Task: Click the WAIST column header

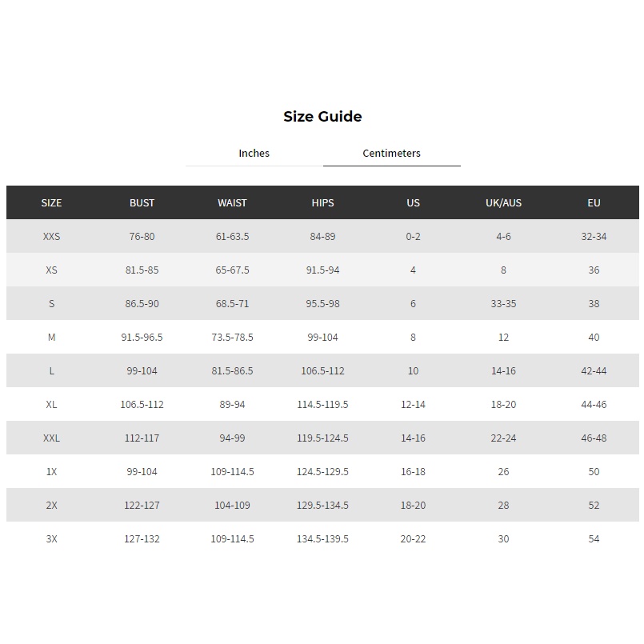Action: tap(232, 202)
